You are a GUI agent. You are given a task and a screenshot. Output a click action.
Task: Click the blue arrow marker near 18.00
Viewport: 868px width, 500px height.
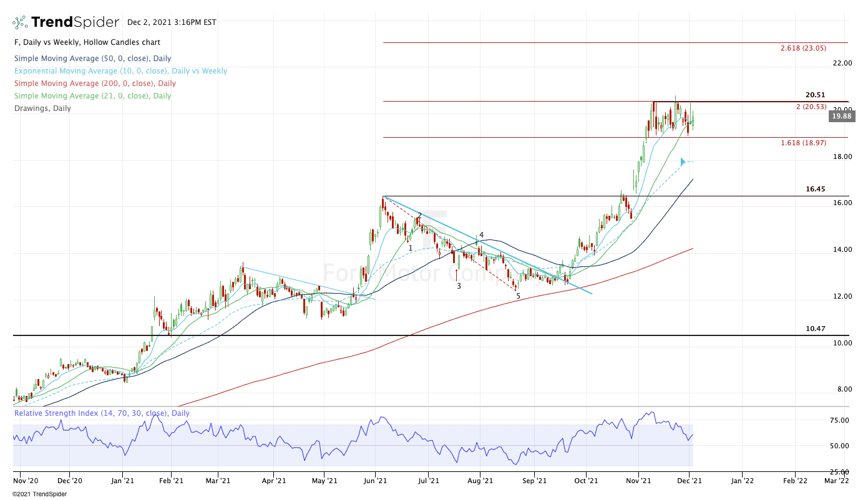(x=683, y=162)
